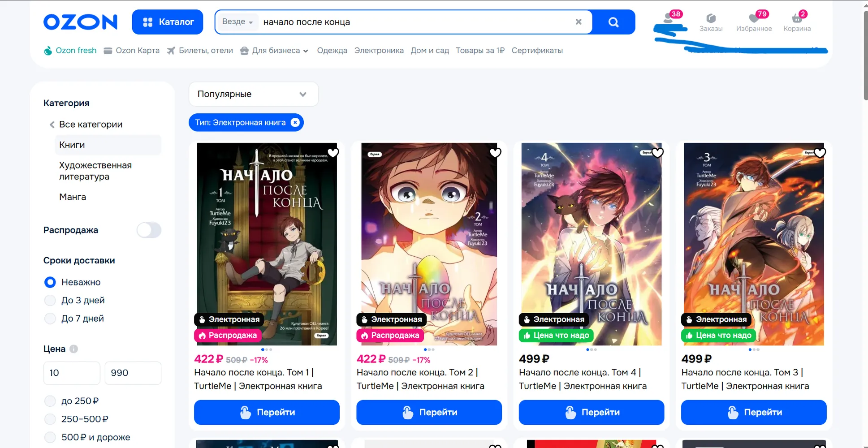Select delivery option До 3 дней
868x448 pixels.
click(x=50, y=301)
